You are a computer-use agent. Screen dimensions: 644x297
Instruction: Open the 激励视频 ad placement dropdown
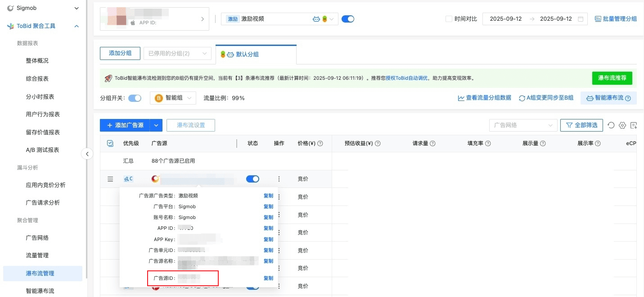pos(279,19)
